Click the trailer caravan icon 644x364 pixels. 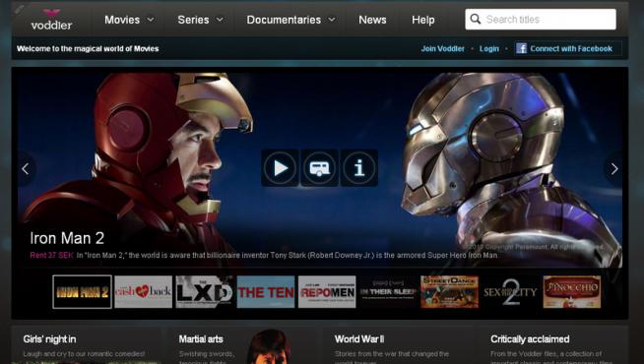(x=319, y=168)
